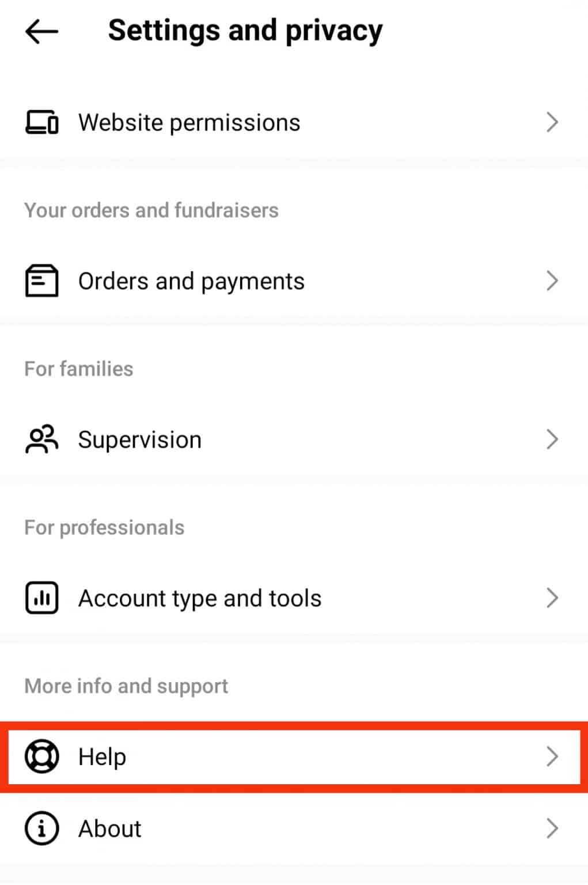This screenshot has width=588, height=885.
Task: Tap the back arrow icon
Action: 41,31
